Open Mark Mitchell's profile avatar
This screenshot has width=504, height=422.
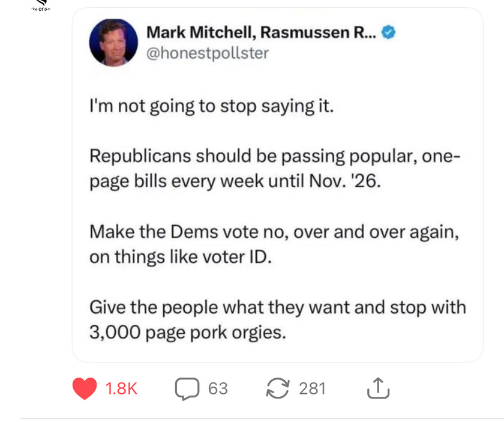113,43
